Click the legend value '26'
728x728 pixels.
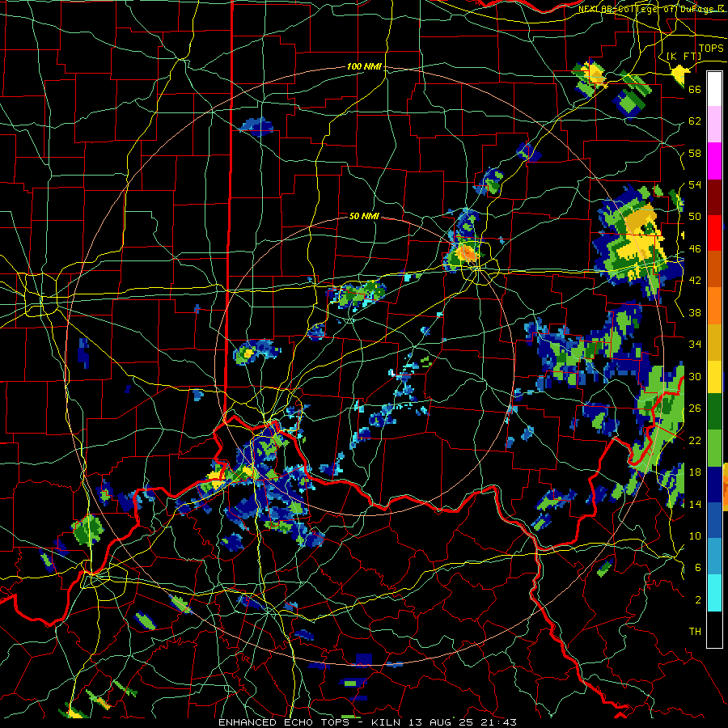click(x=695, y=408)
